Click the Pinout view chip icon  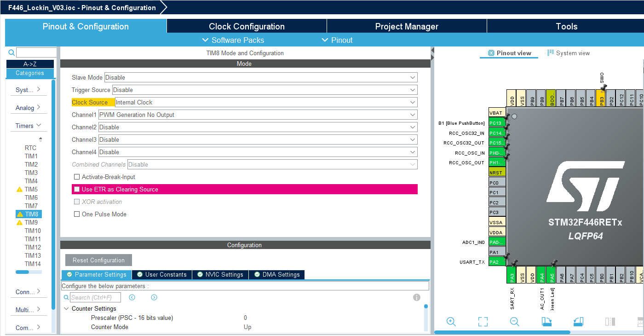491,53
